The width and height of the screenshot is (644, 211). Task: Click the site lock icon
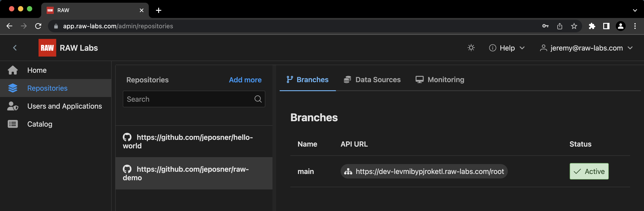pyautogui.click(x=56, y=26)
